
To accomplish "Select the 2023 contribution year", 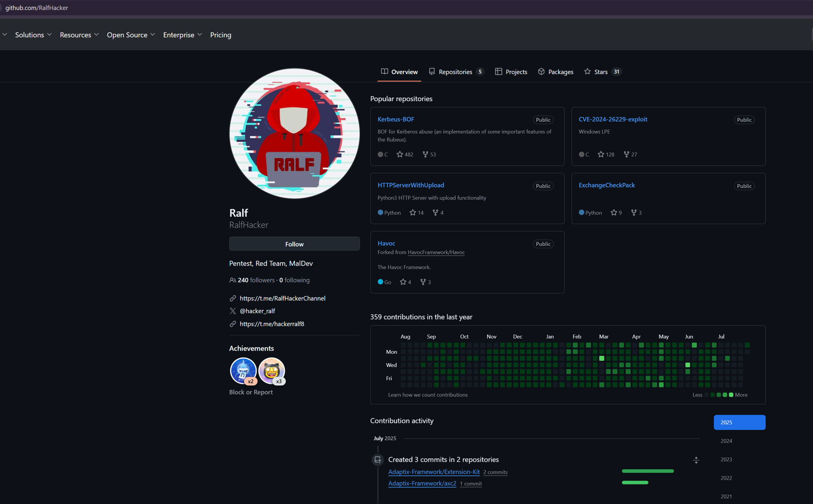I will 726,459.
